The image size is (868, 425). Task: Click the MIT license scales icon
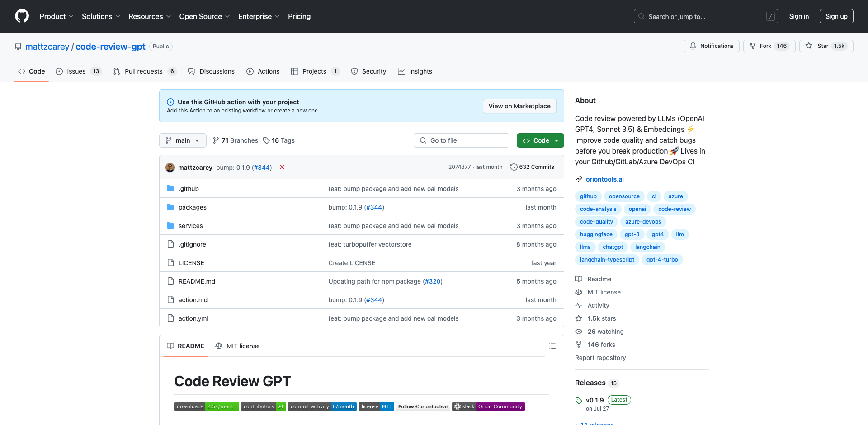[220, 346]
